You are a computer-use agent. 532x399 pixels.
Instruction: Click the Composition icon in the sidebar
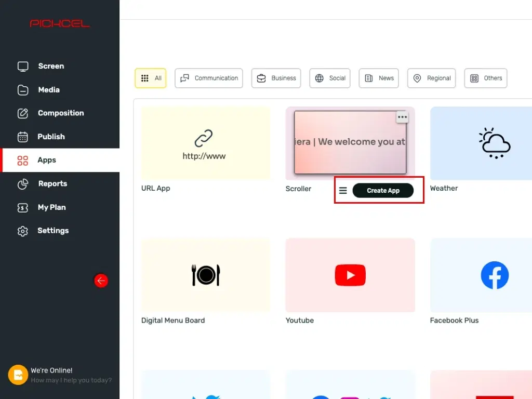(x=23, y=113)
